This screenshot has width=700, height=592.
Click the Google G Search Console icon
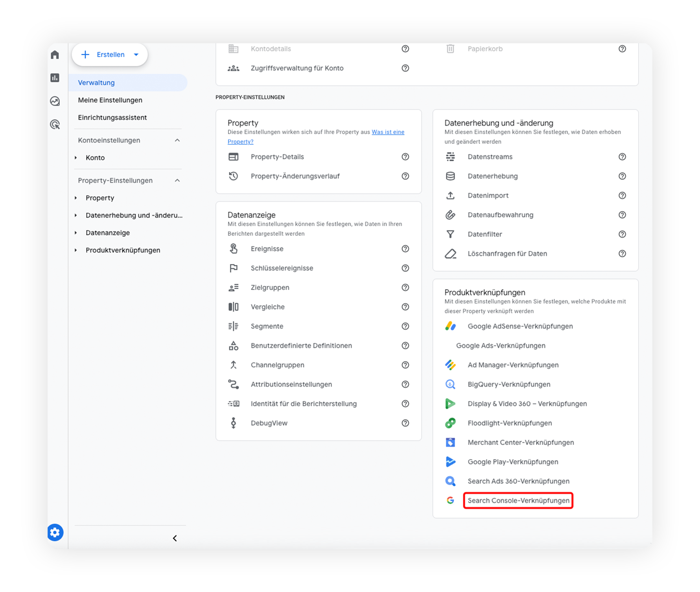tap(450, 500)
